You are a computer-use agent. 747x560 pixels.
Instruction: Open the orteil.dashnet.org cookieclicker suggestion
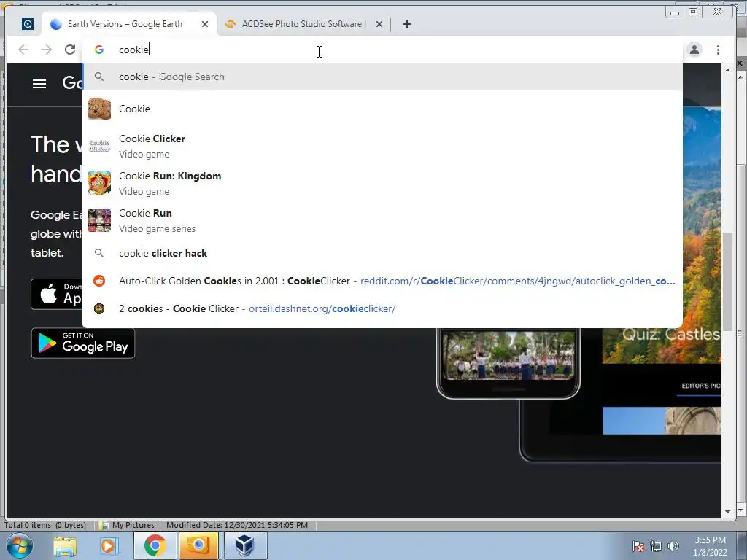point(382,308)
